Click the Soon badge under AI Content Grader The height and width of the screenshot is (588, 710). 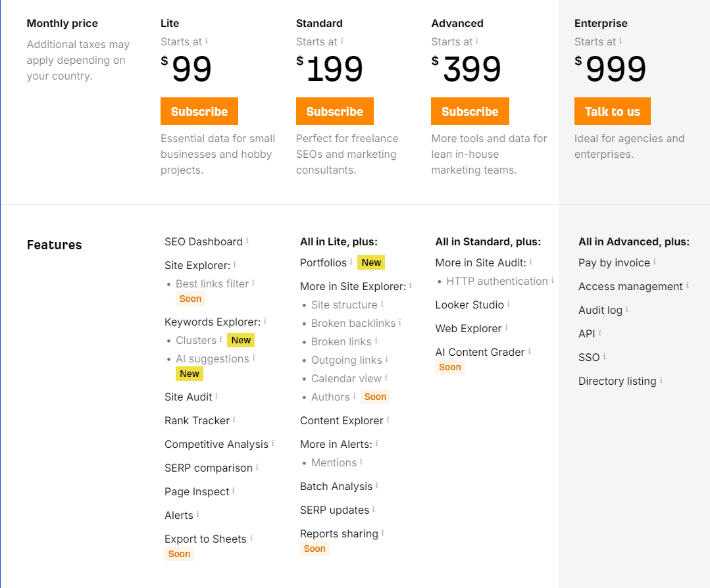coord(450,367)
